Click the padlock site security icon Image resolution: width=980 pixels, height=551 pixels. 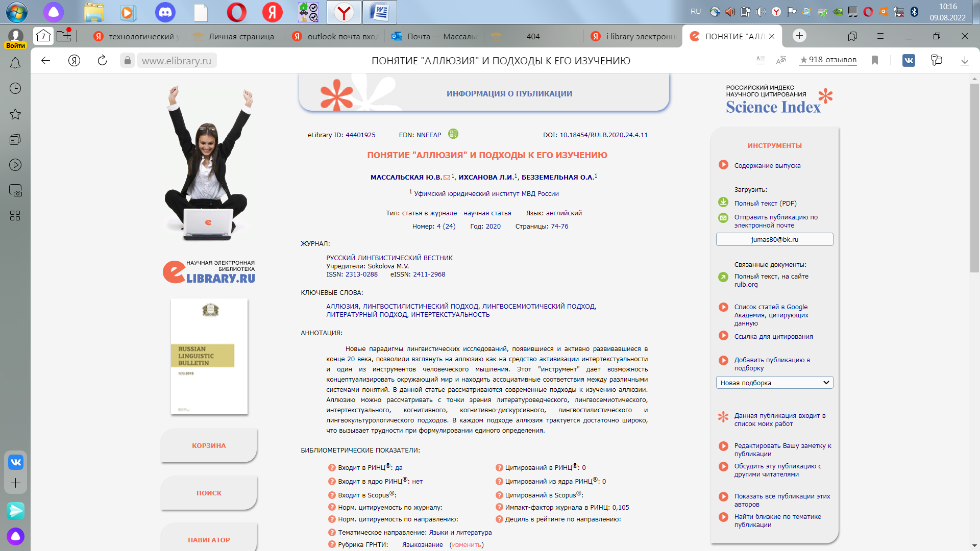(128, 61)
